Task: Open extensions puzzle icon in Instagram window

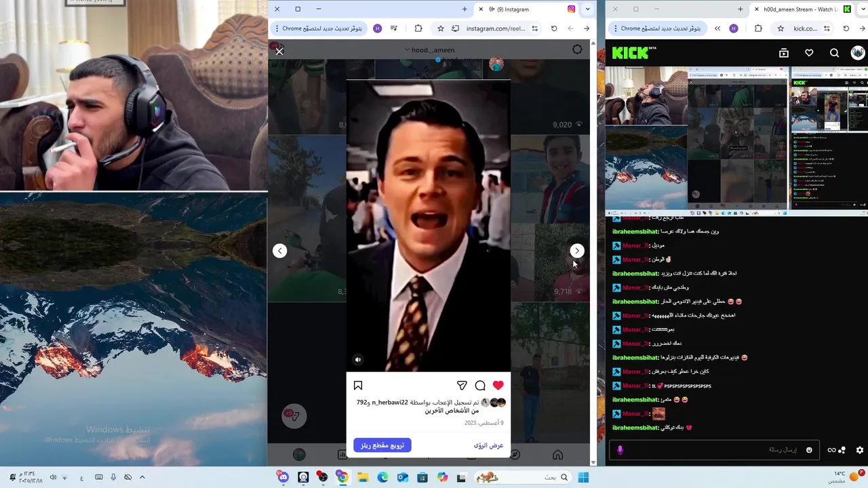Action: [x=418, y=28]
